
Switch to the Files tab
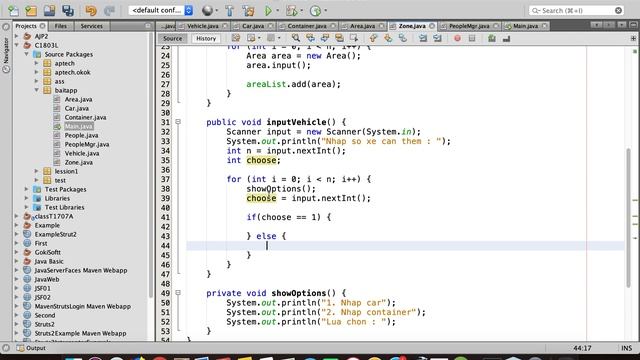point(60,26)
